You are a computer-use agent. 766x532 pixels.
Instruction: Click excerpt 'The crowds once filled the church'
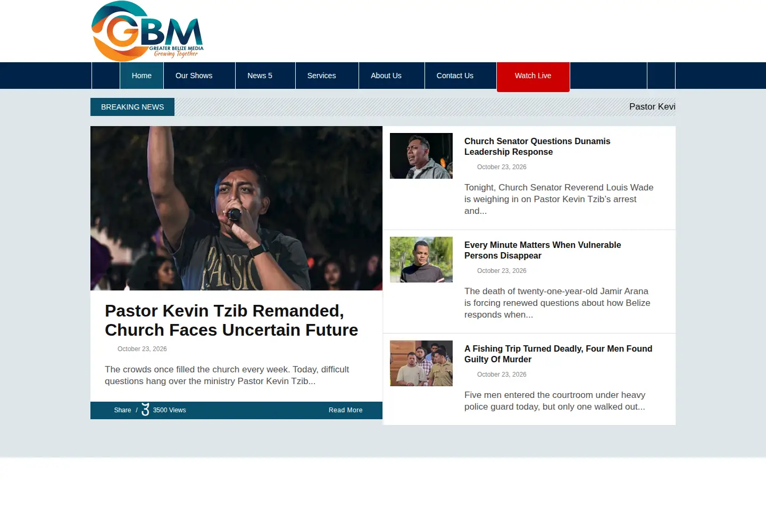227,375
